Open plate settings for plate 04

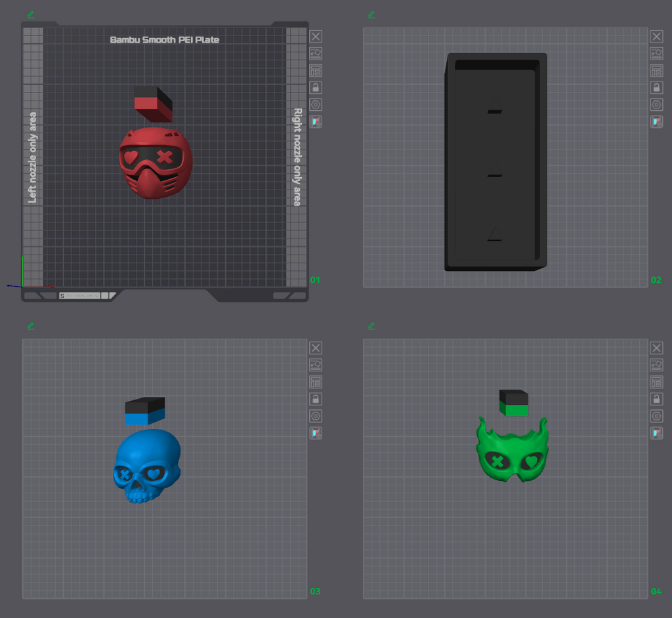coord(656,416)
